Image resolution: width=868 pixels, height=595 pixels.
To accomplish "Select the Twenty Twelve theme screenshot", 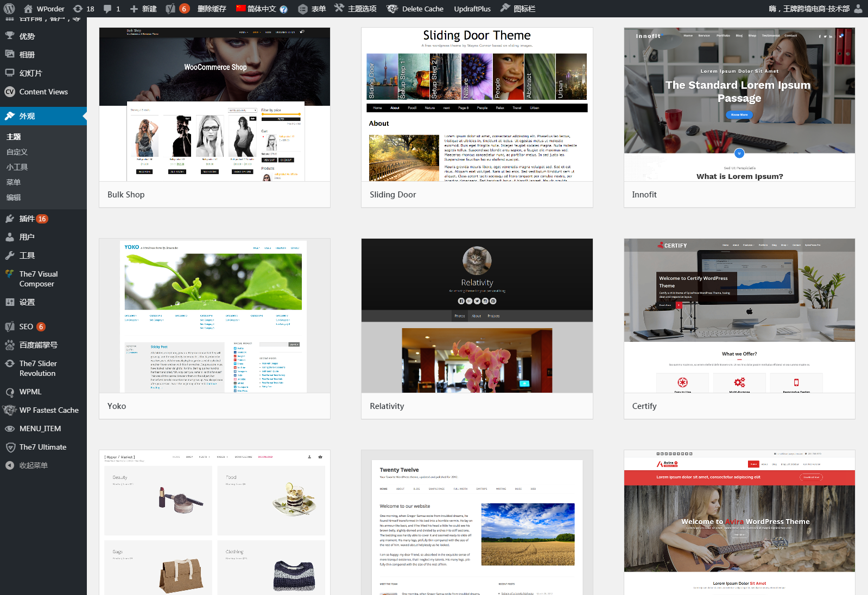I will [x=477, y=522].
